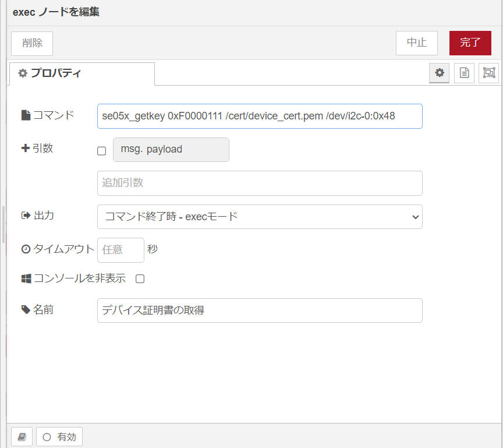Click the 引数 plus icon
Viewport: 503px width, 448px height.
26,148
